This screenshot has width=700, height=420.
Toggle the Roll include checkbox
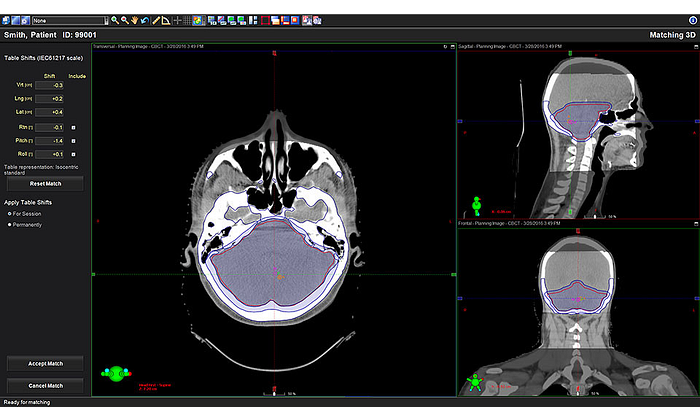tap(74, 154)
